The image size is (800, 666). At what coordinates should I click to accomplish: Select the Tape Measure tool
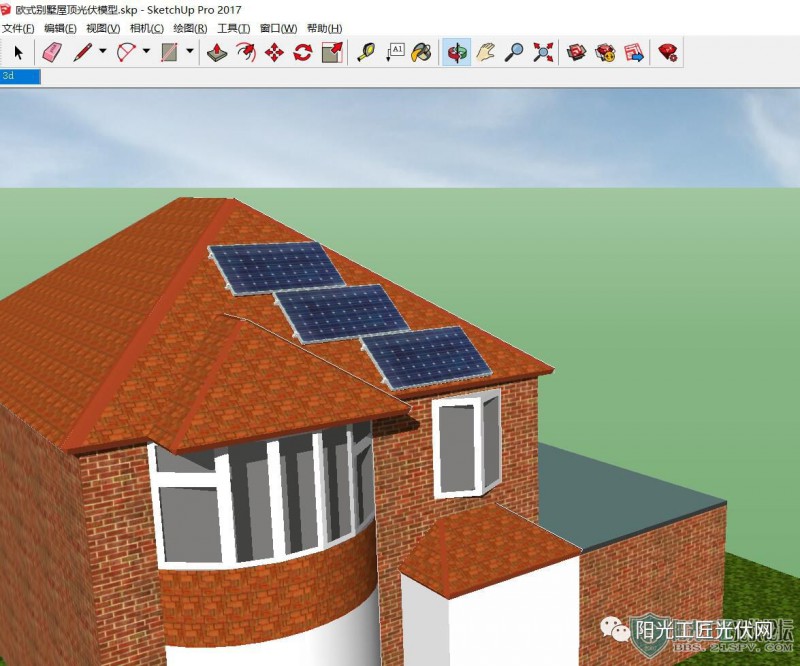(366, 52)
